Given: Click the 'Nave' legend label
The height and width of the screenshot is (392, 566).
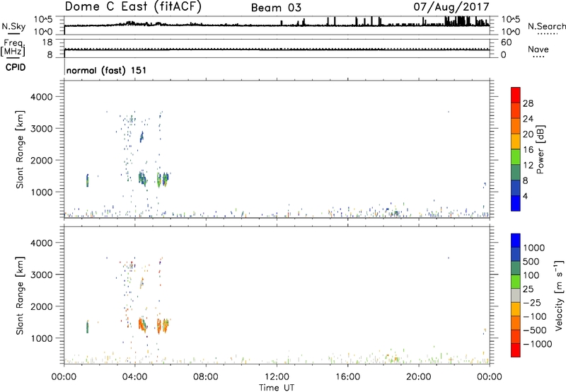Looking at the screenshot, I should point(538,49).
